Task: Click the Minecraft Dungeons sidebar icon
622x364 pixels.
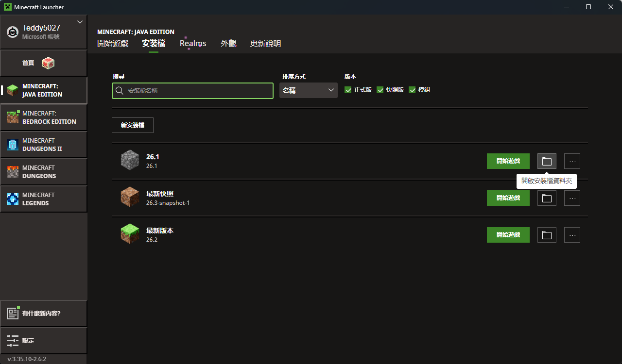Action: point(13,172)
